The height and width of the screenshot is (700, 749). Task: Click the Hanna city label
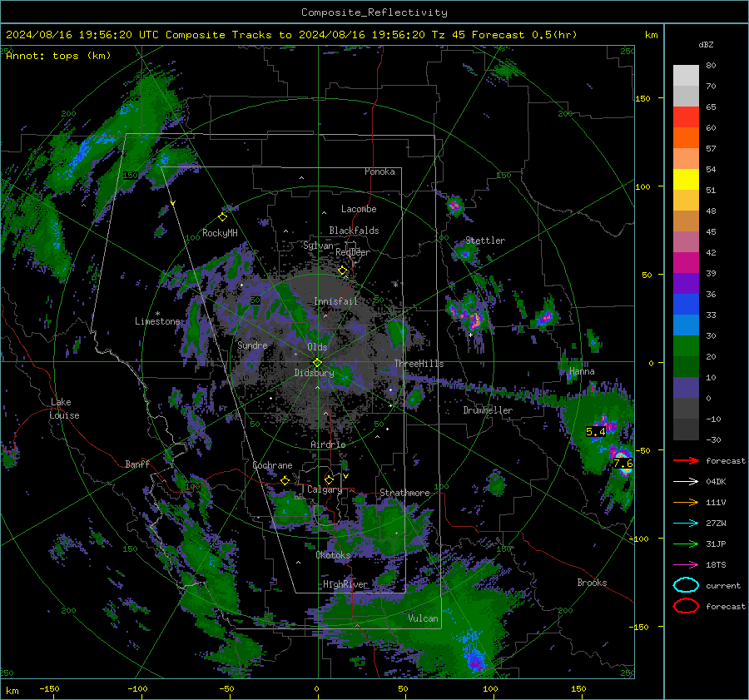coord(582,371)
